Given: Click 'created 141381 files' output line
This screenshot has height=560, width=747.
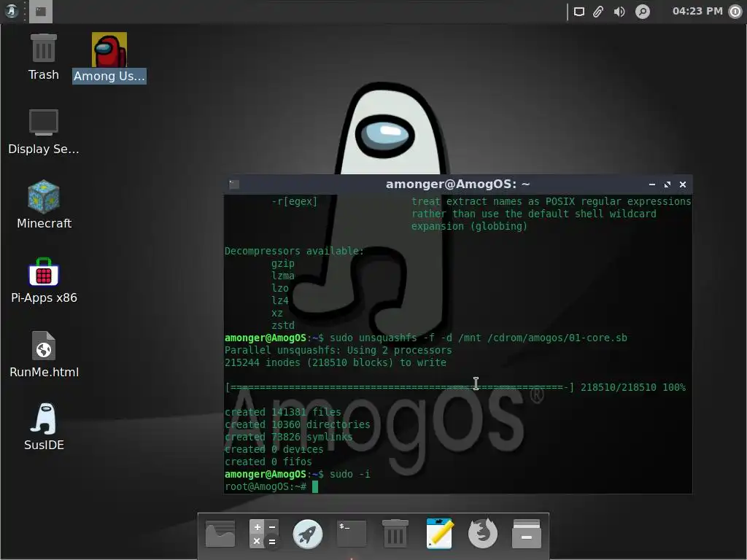Looking at the screenshot, I should (282, 413).
